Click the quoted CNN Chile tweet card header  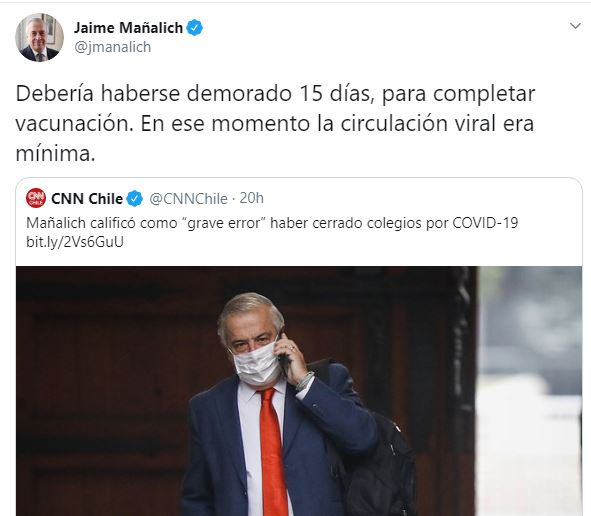[x=145, y=199]
